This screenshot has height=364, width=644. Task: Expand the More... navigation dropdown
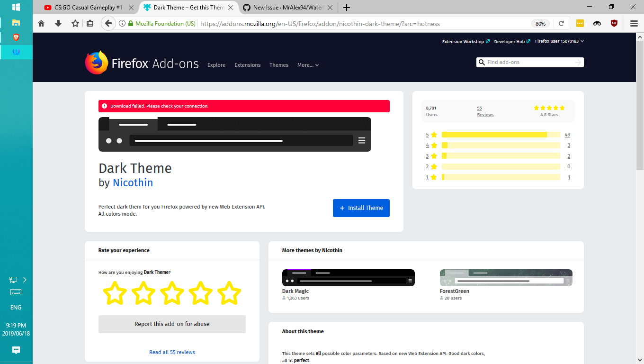click(x=308, y=65)
